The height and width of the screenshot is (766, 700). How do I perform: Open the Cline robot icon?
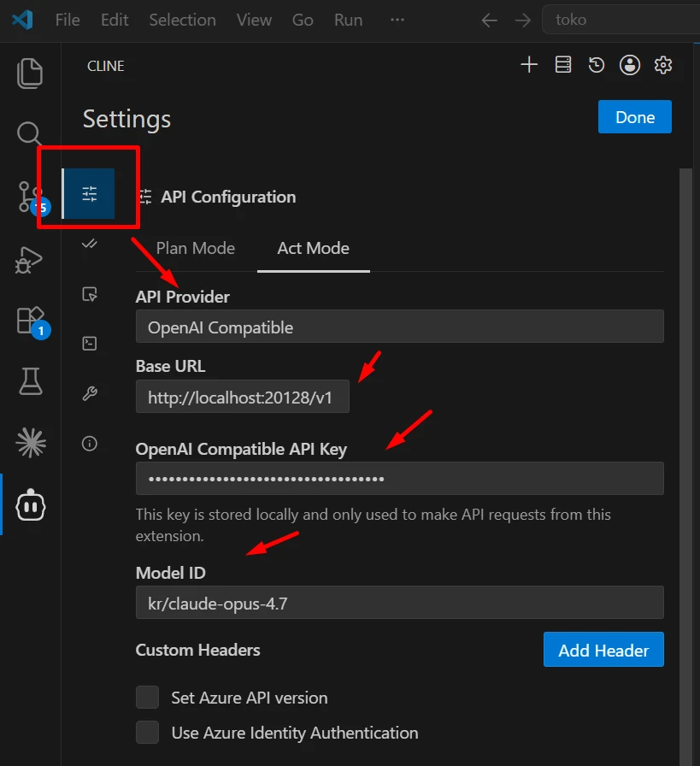31,505
